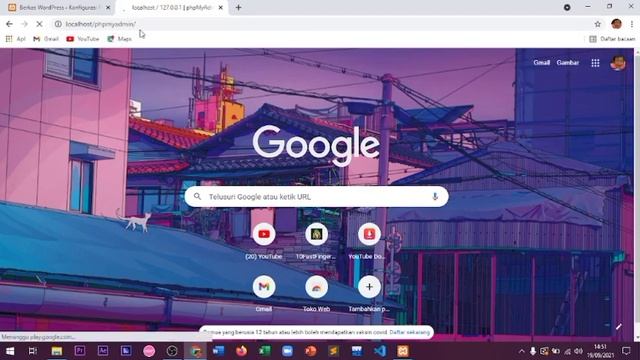Click the Chrome media control indicator
This screenshot has height=360, width=640.
(567, 7)
